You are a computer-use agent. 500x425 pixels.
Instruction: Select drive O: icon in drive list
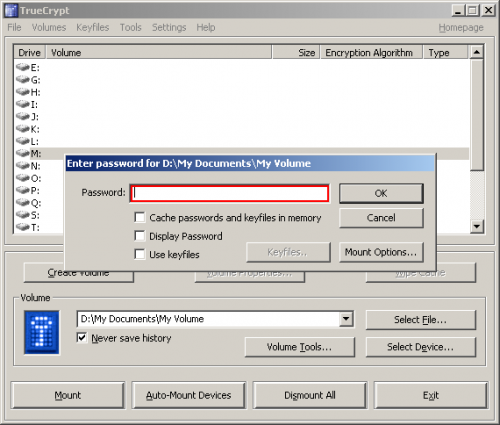tap(23, 178)
